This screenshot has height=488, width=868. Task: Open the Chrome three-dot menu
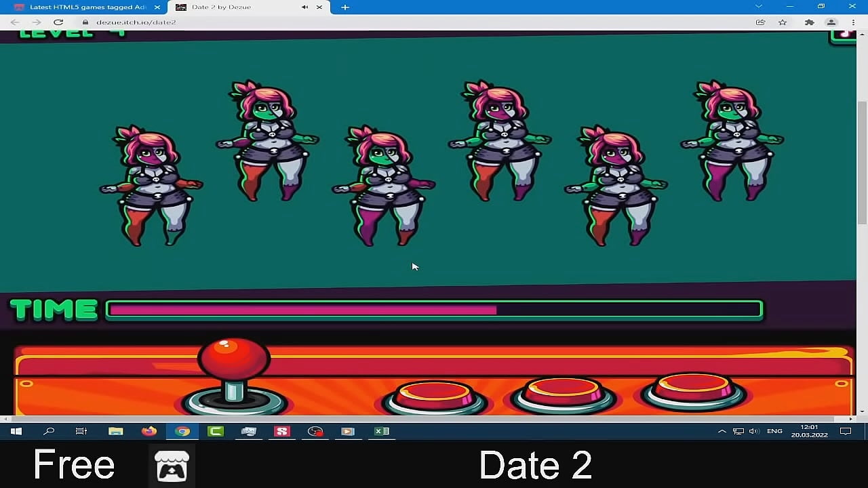click(x=853, y=22)
